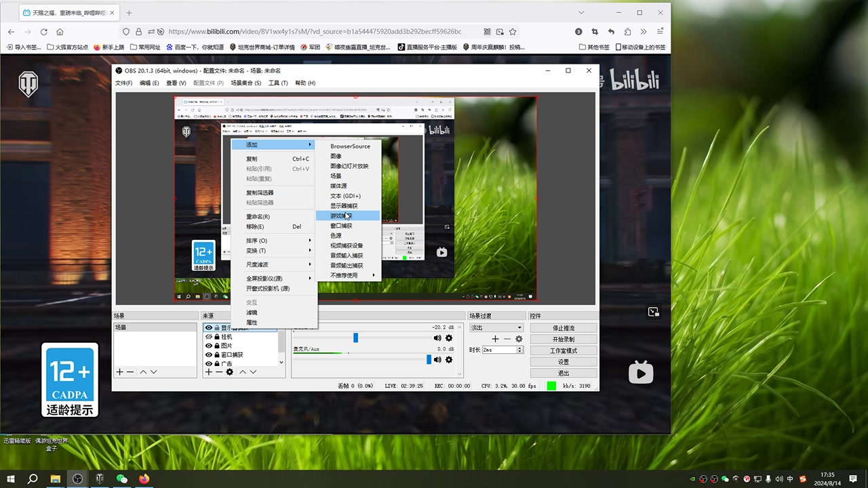
Task: Enable 工作室模式 button
Action: coord(564,350)
